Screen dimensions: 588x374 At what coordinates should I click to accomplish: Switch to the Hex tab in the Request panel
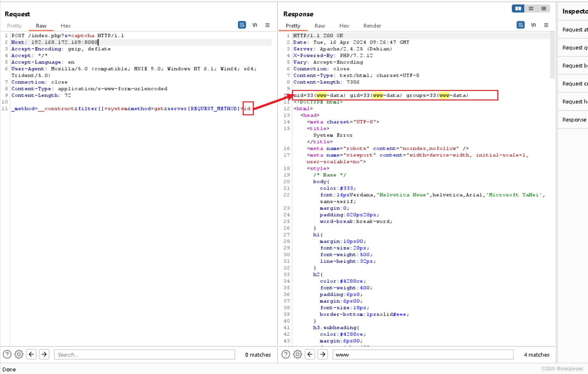click(65, 26)
